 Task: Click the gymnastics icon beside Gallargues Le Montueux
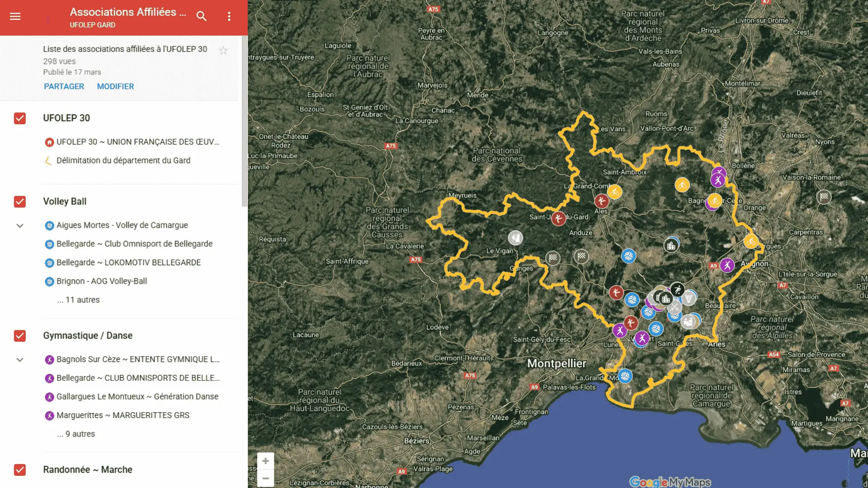(x=49, y=397)
